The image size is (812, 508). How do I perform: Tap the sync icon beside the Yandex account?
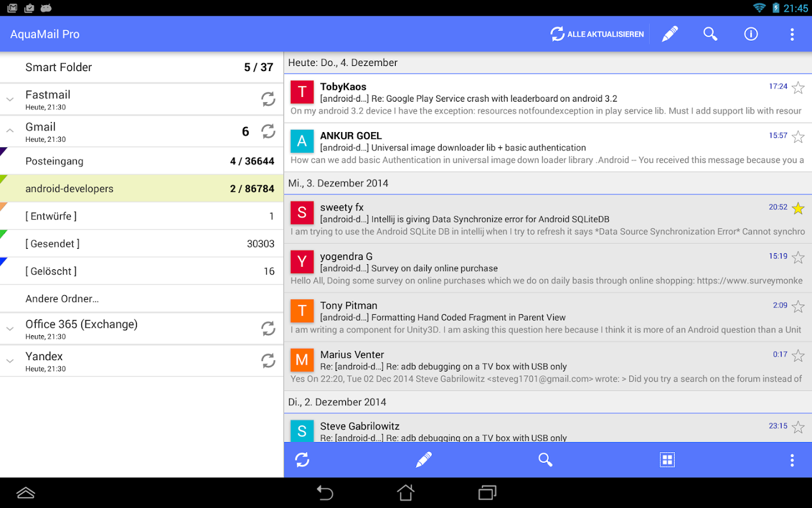point(268,360)
